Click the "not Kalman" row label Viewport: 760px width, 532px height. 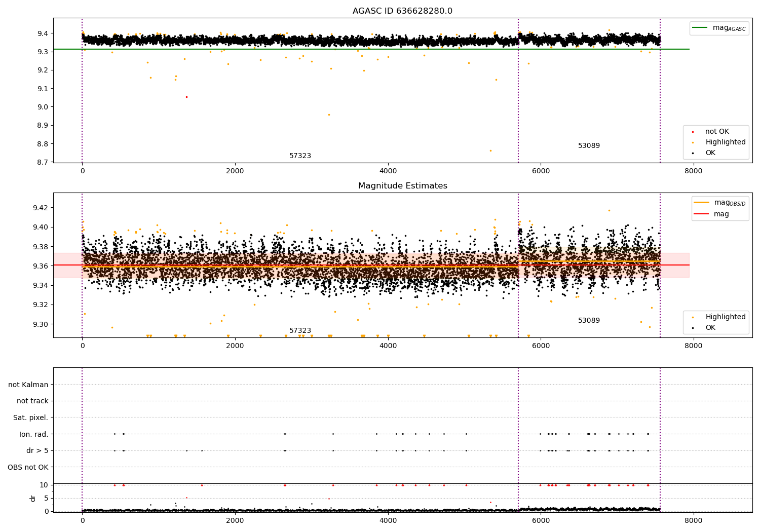coord(28,385)
